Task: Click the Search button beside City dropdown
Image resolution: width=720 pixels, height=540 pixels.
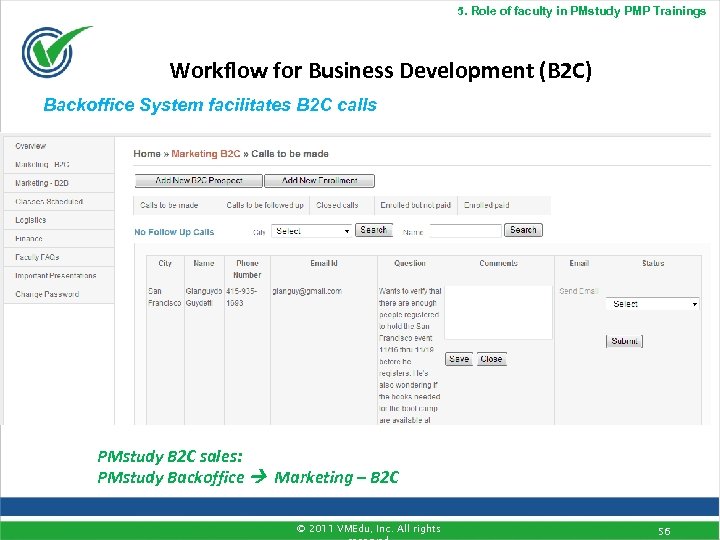Action: 374,230
